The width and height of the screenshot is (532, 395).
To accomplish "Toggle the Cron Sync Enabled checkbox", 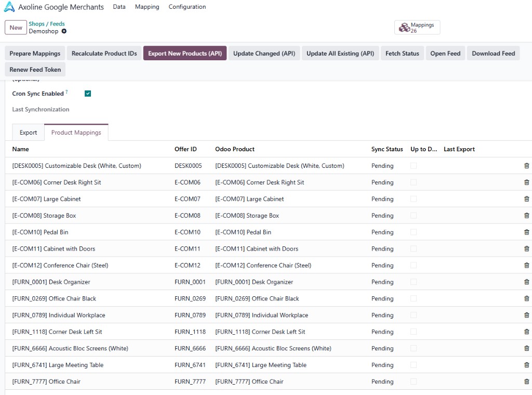I will coord(88,94).
